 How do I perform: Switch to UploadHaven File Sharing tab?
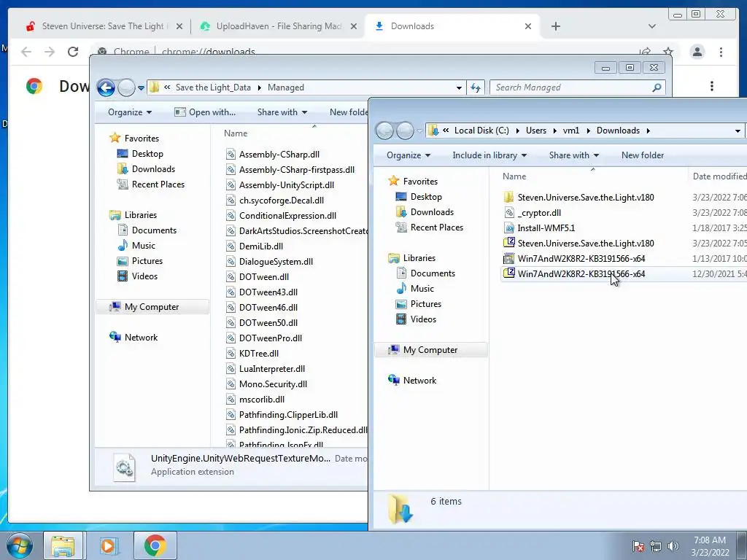coord(279,26)
